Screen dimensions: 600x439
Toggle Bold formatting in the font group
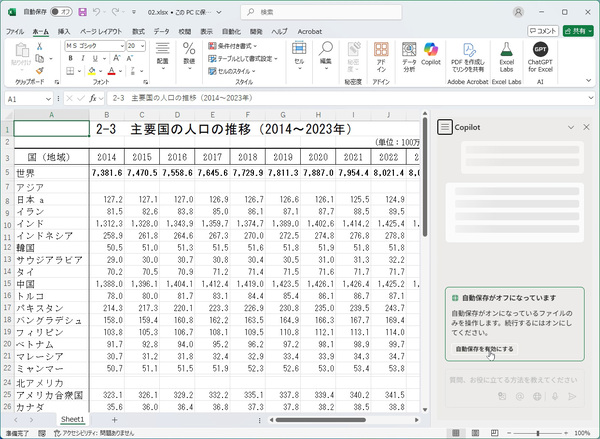69,59
